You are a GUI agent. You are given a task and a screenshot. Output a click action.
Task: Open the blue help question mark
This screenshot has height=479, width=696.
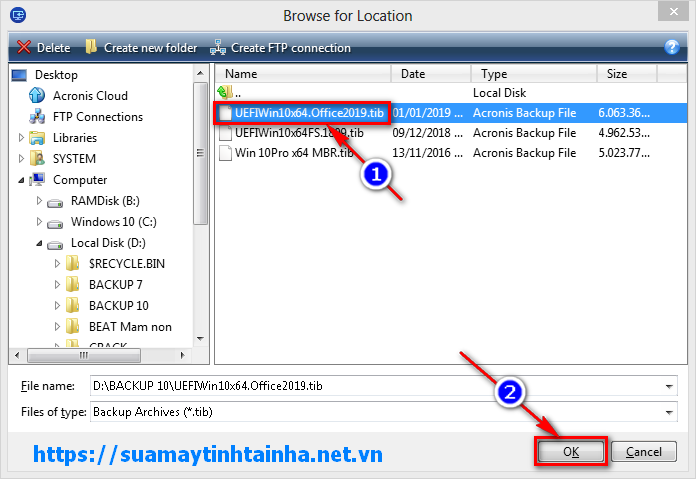point(672,47)
